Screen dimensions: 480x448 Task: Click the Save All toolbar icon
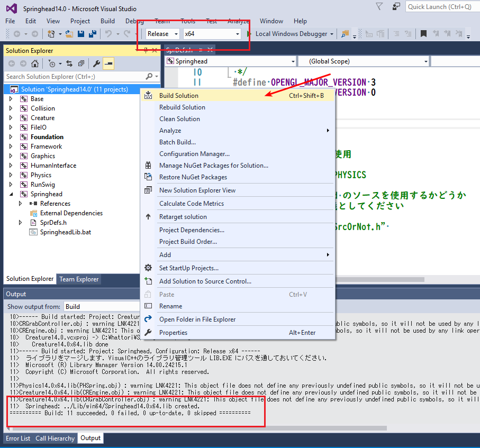click(93, 34)
